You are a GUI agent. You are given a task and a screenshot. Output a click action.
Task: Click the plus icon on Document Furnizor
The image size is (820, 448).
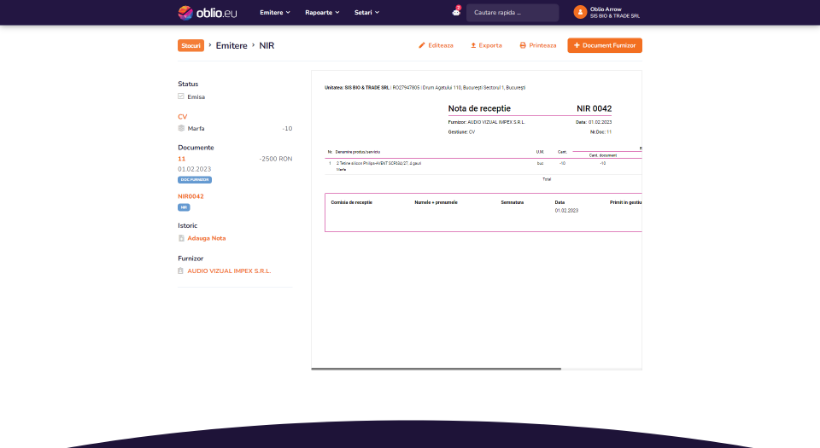point(577,45)
